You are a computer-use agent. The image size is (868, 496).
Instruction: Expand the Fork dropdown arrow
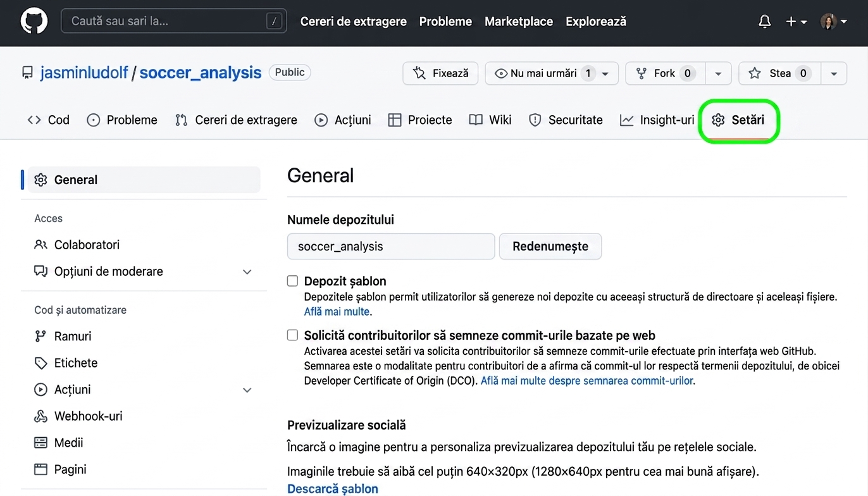pyautogui.click(x=718, y=73)
